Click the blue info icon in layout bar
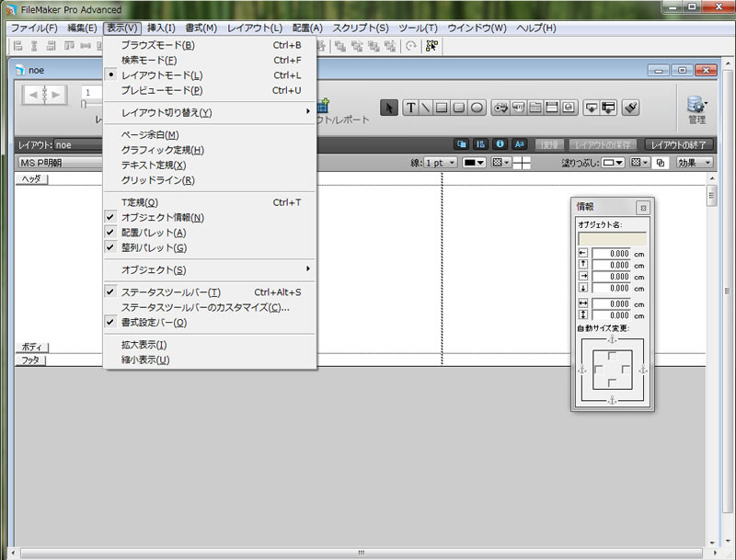Viewport: 736px width, 560px height. [x=500, y=144]
